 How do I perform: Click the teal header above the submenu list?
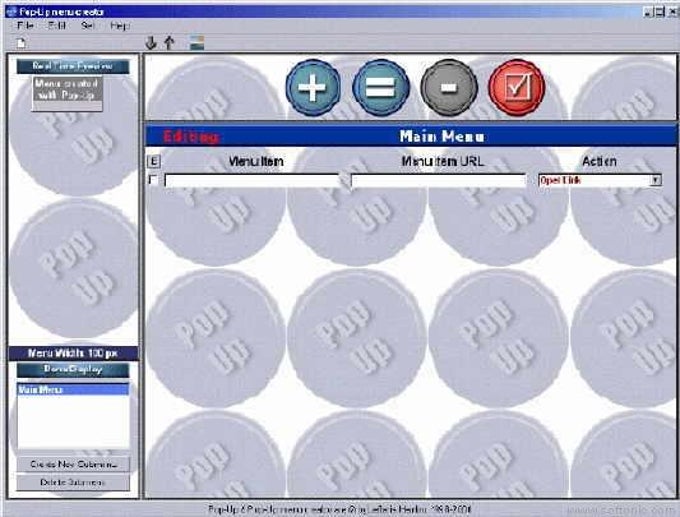coord(73,370)
